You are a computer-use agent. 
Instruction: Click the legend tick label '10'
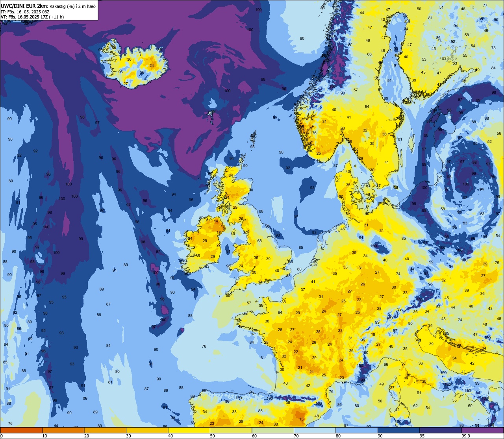tap(44, 436)
